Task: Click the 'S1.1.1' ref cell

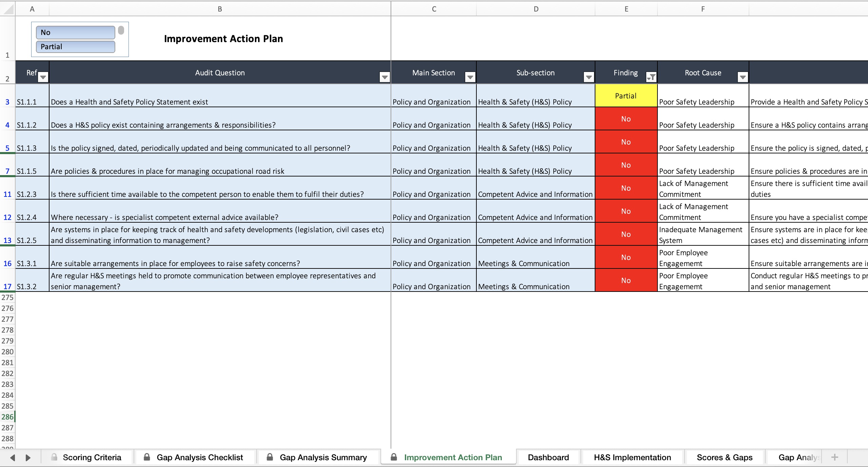Action: click(32, 96)
